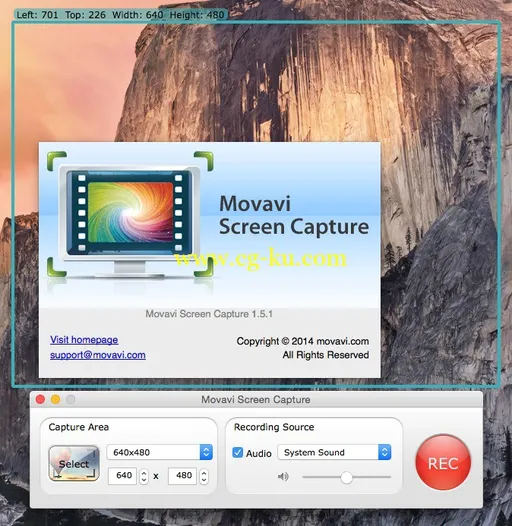Click the width field showing 640
512x526 pixels.
click(122, 476)
